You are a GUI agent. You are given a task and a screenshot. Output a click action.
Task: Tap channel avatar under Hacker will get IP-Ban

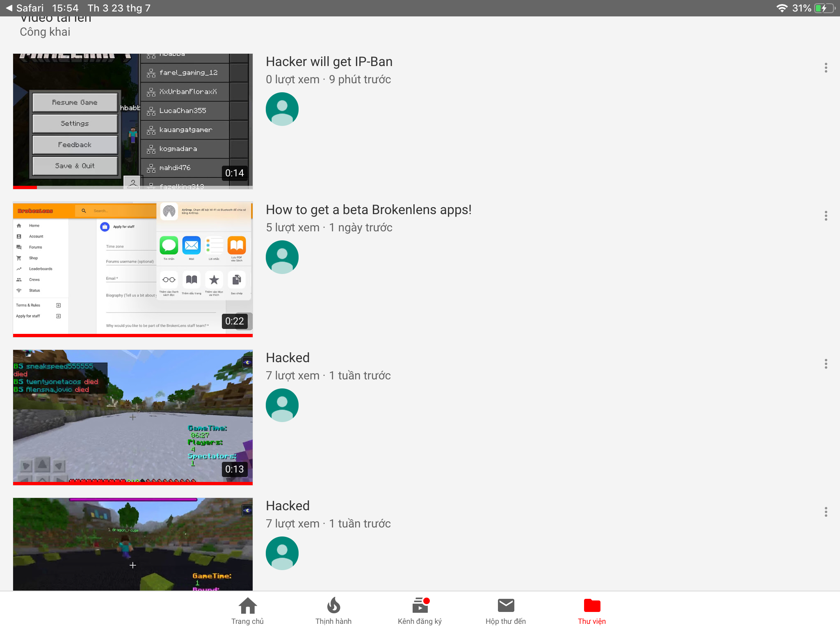pyautogui.click(x=282, y=109)
